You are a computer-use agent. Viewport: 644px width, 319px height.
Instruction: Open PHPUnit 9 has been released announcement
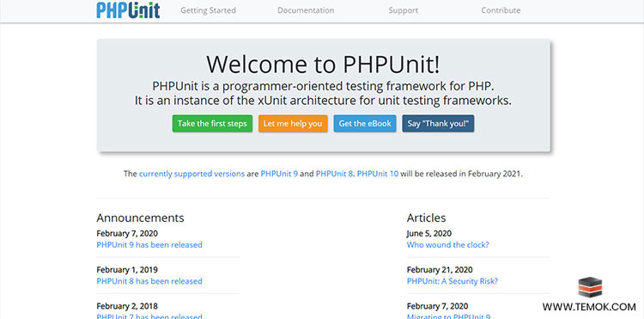coord(149,244)
